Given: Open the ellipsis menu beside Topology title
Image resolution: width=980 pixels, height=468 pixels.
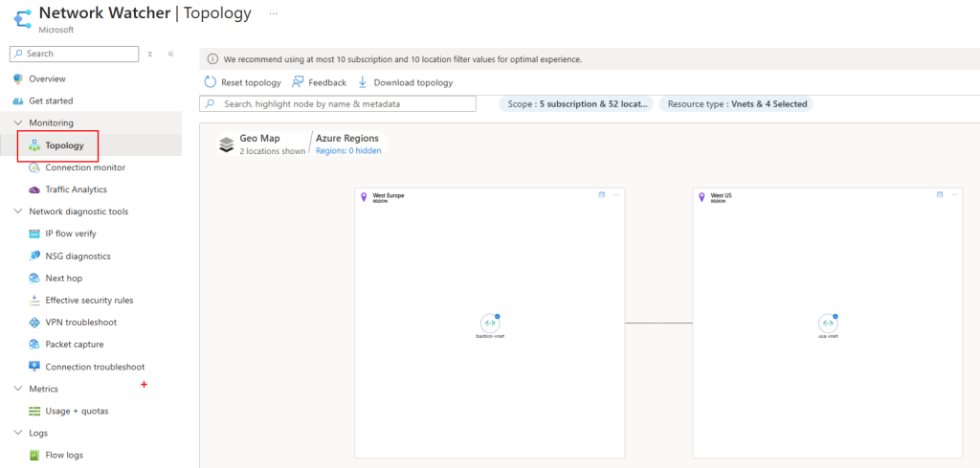Looking at the screenshot, I should tap(273, 12).
